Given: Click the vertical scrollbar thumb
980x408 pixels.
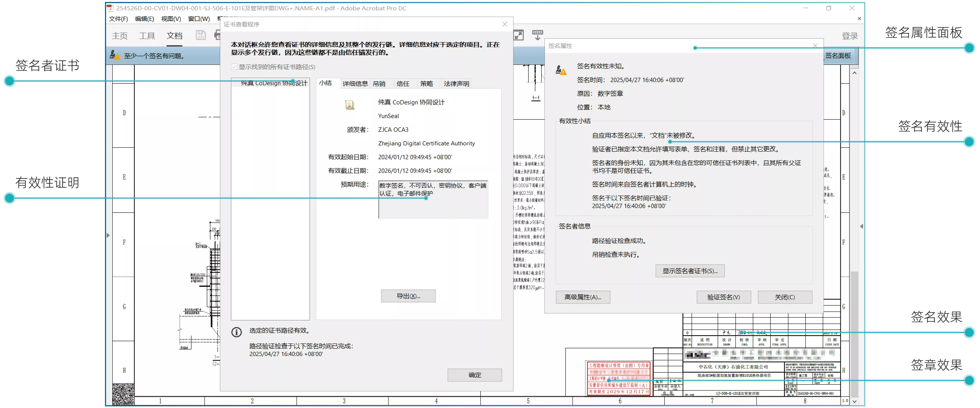Looking at the screenshot, I should coord(854,333).
